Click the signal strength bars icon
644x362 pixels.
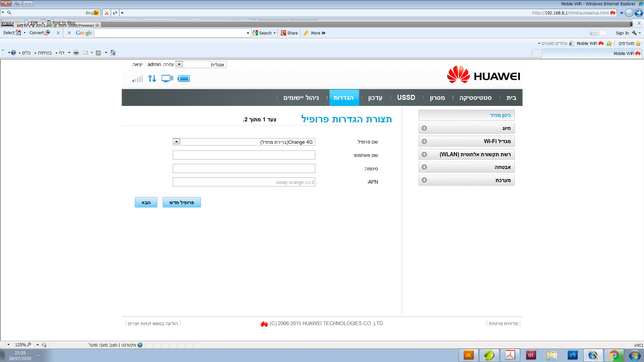(x=138, y=79)
